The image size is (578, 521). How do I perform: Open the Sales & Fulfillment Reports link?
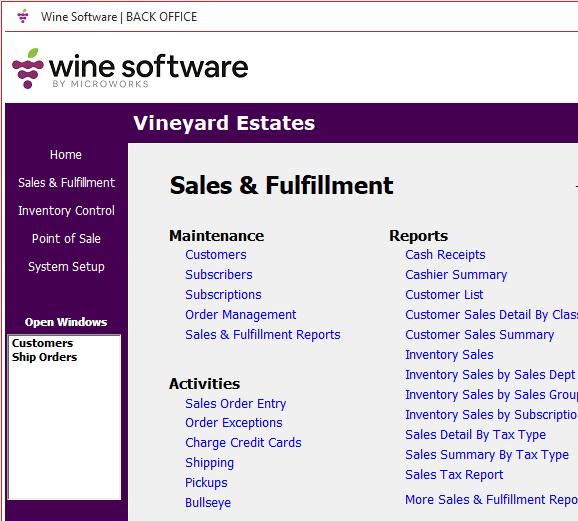coord(262,334)
